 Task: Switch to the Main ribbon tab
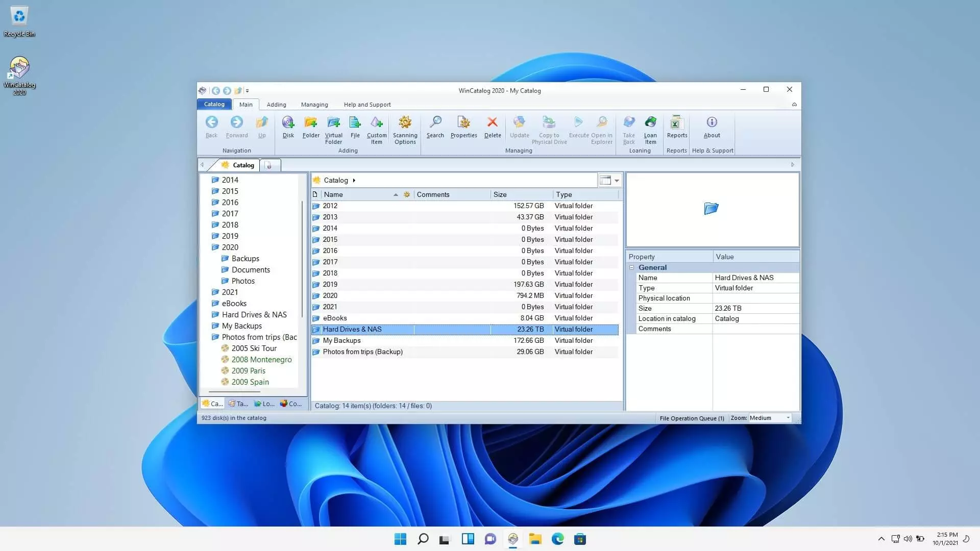pyautogui.click(x=246, y=104)
